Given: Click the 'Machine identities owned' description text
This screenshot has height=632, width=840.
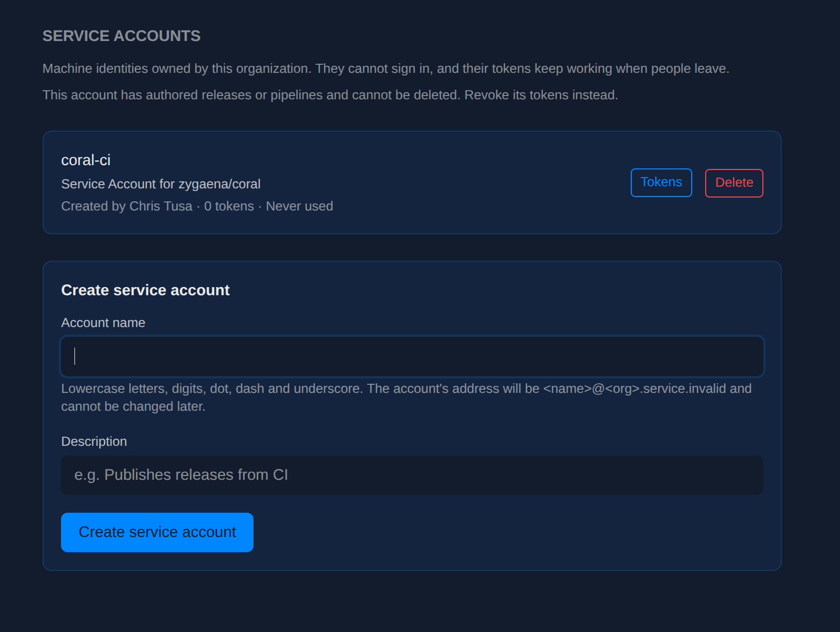Looking at the screenshot, I should tap(386, 69).
